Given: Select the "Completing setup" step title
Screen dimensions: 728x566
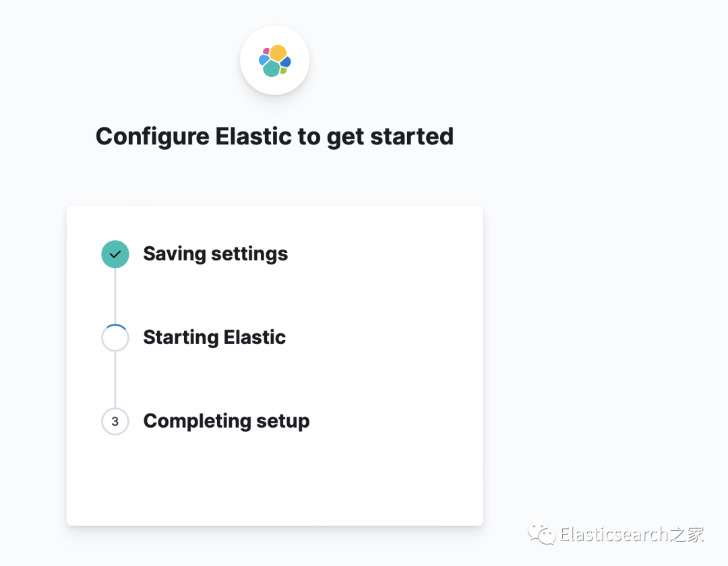Looking at the screenshot, I should click(x=226, y=421).
